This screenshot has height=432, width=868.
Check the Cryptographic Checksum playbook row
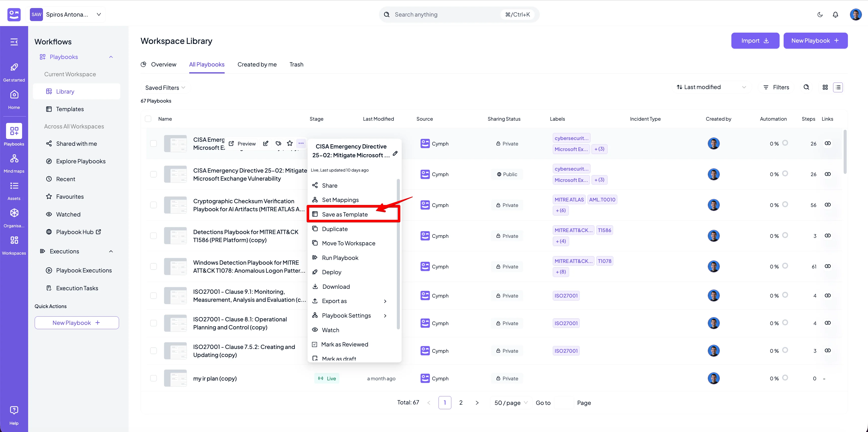(x=153, y=205)
